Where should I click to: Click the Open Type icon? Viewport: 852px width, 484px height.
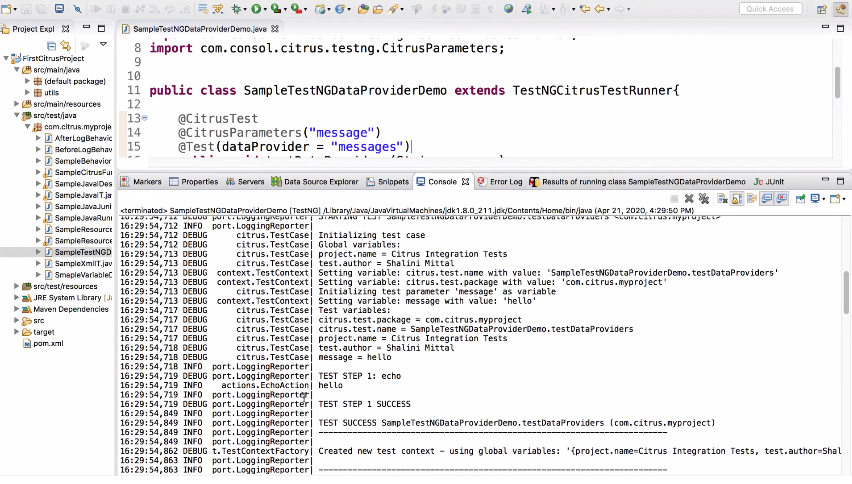(x=363, y=9)
